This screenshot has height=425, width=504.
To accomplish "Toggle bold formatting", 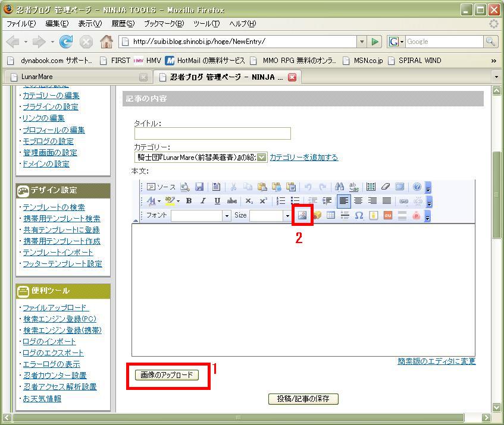I will 189,201.
